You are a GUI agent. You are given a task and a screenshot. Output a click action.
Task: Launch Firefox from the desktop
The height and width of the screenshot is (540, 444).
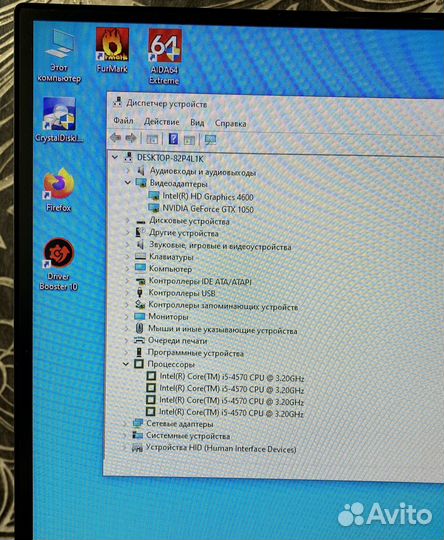pyautogui.click(x=59, y=190)
